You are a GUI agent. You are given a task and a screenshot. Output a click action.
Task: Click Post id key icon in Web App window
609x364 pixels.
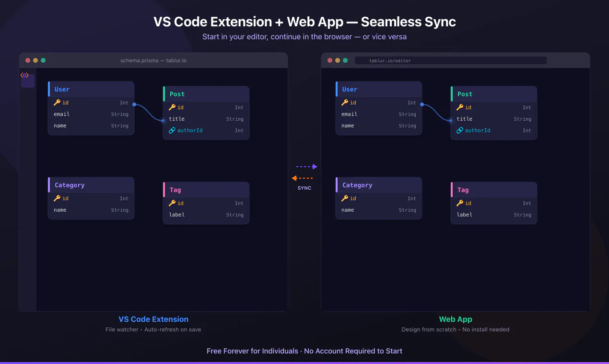(460, 107)
